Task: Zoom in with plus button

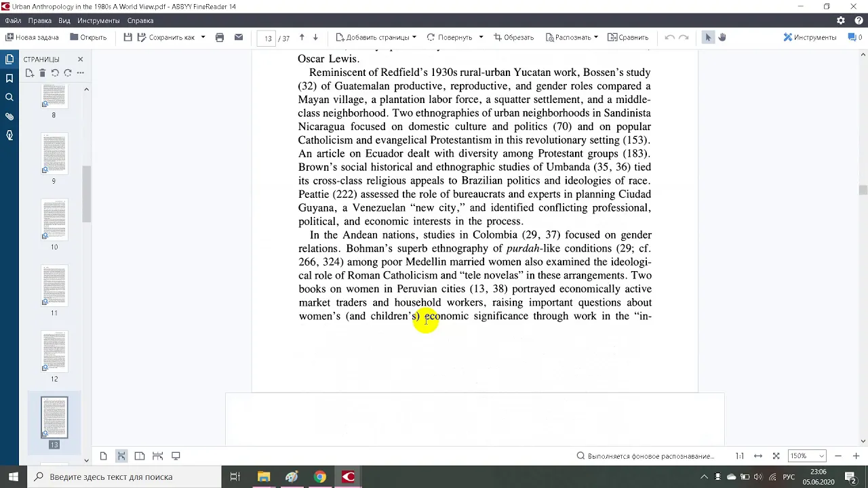Action: tap(856, 456)
